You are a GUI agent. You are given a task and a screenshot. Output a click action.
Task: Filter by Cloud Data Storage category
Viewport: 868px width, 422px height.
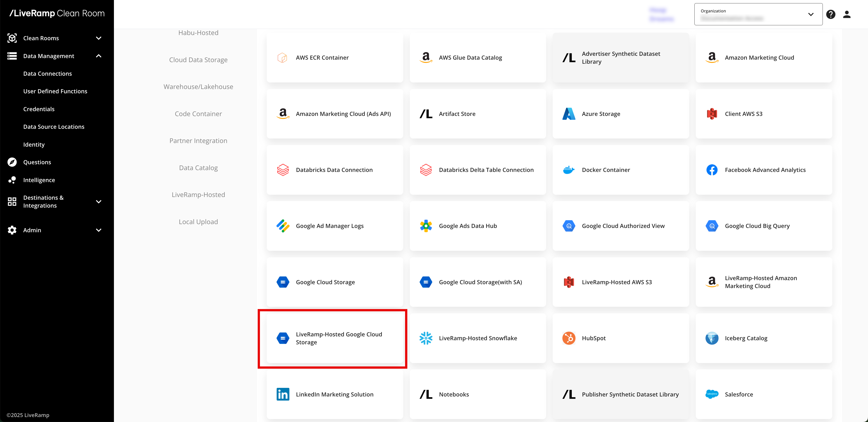point(198,60)
